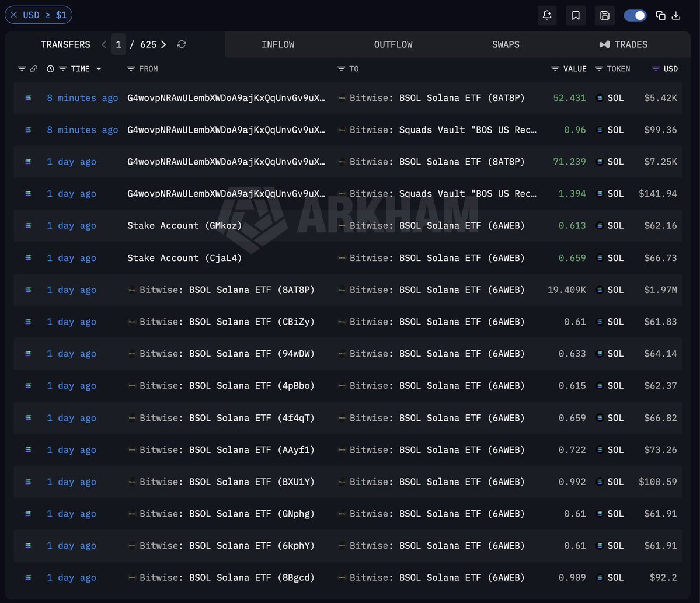The height and width of the screenshot is (603, 700).
Task: Open the leftmost column filter icon
Action: tap(22, 69)
